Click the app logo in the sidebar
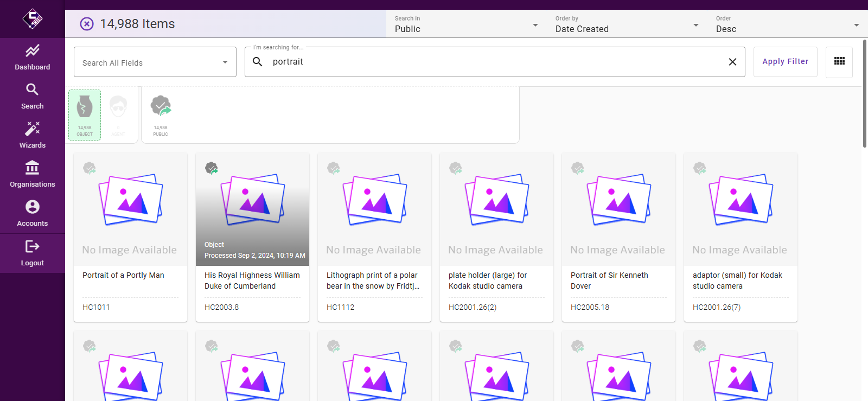Screen dimensions: 868x401 [x=33, y=19]
